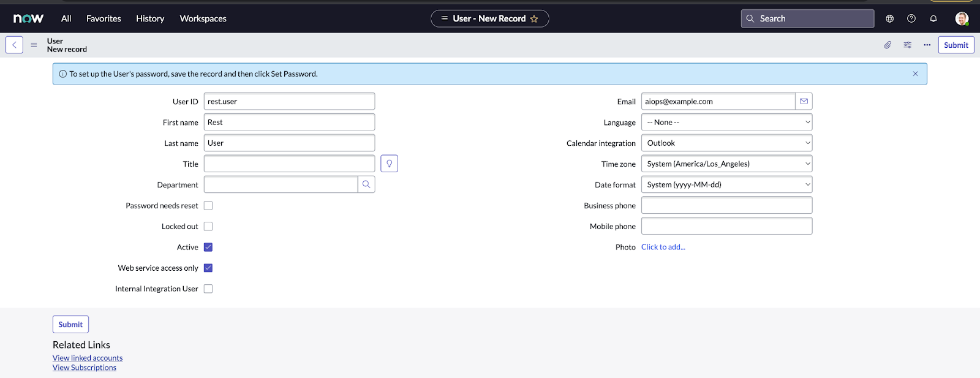Open the Time zone dropdown
This screenshot has height=378, width=980.
tap(726, 164)
